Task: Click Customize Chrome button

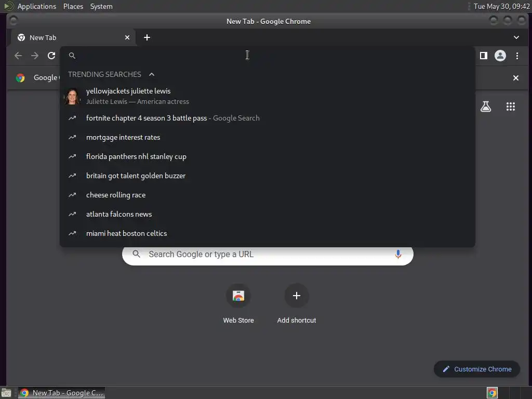Action: pyautogui.click(x=477, y=369)
